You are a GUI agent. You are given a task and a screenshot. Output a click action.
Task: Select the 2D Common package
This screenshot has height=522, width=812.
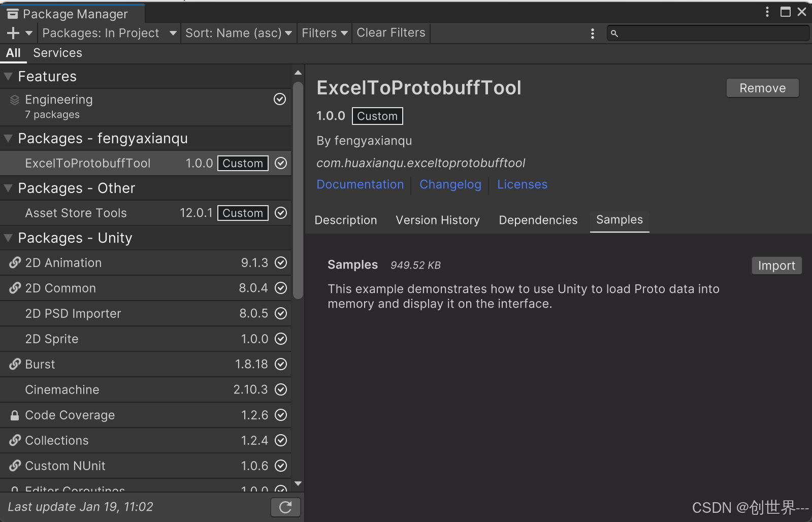point(146,288)
